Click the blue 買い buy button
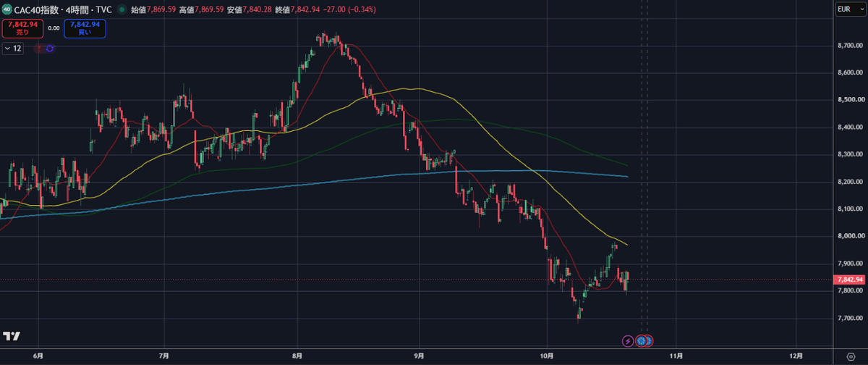The width and height of the screenshot is (868, 365). pyautogui.click(x=85, y=29)
